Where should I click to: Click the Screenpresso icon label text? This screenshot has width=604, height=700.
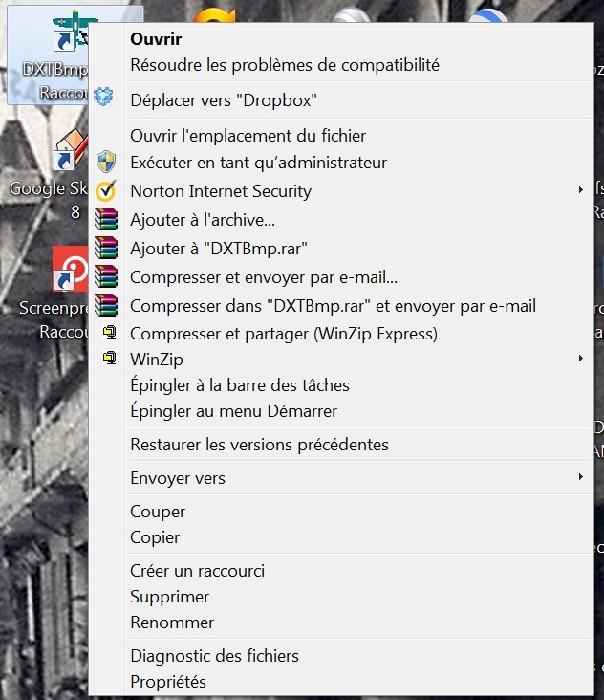54,319
